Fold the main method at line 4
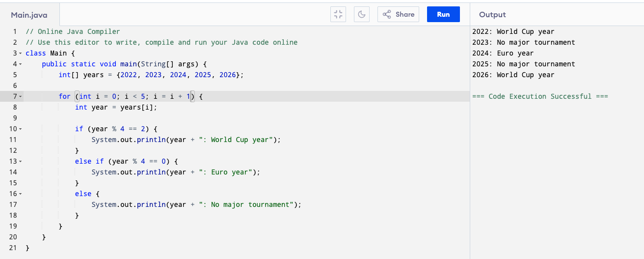Image resolution: width=644 pixels, height=259 pixels. (21, 64)
